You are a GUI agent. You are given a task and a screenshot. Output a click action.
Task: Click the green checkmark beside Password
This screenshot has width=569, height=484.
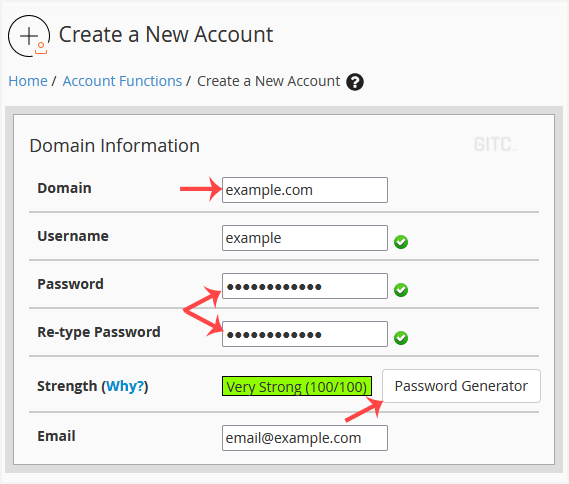click(401, 290)
